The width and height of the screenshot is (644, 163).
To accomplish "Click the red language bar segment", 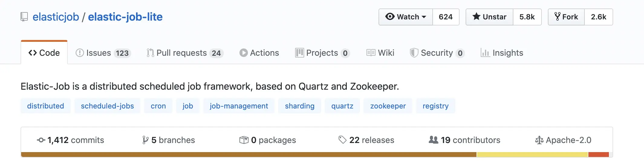I will coord(598,155).
